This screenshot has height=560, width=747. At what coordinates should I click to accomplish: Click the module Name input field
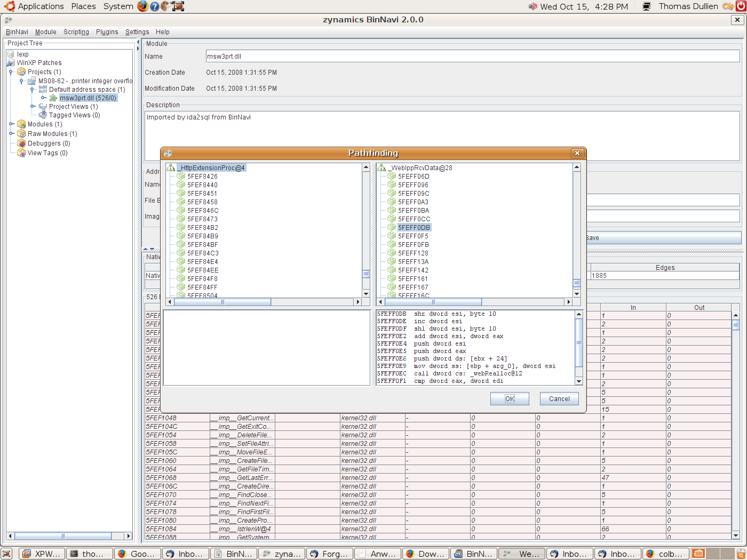coord(473,57)
